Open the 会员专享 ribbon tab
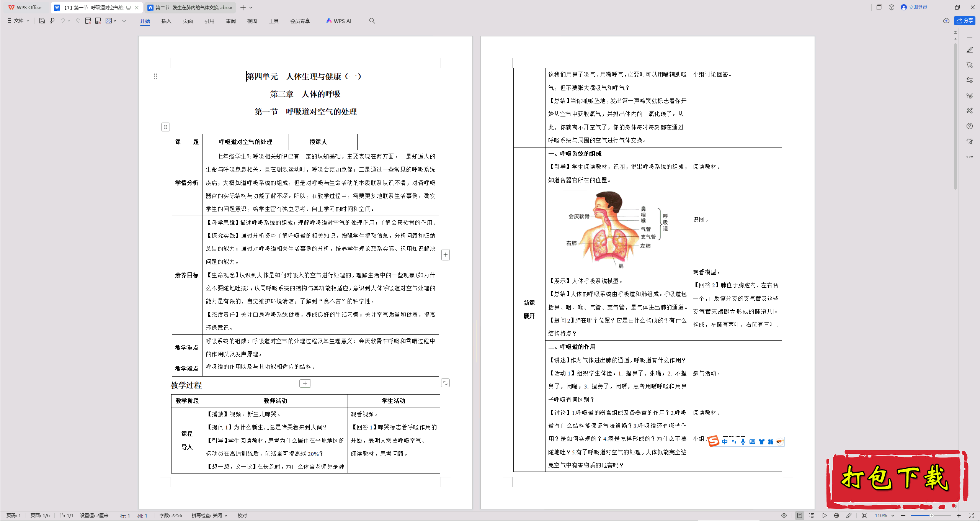980x521 pixels. 300,21
